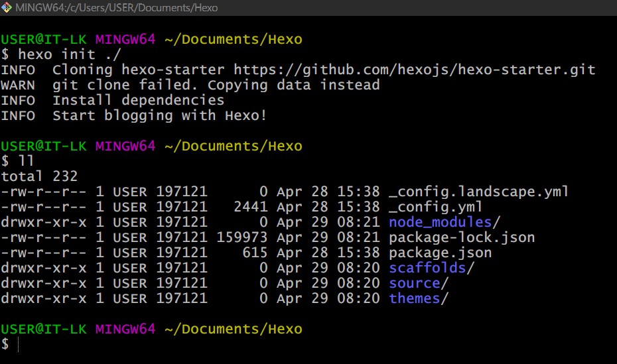
Task: Click the Git Bash icon in title bar
Action: point(6,7)
